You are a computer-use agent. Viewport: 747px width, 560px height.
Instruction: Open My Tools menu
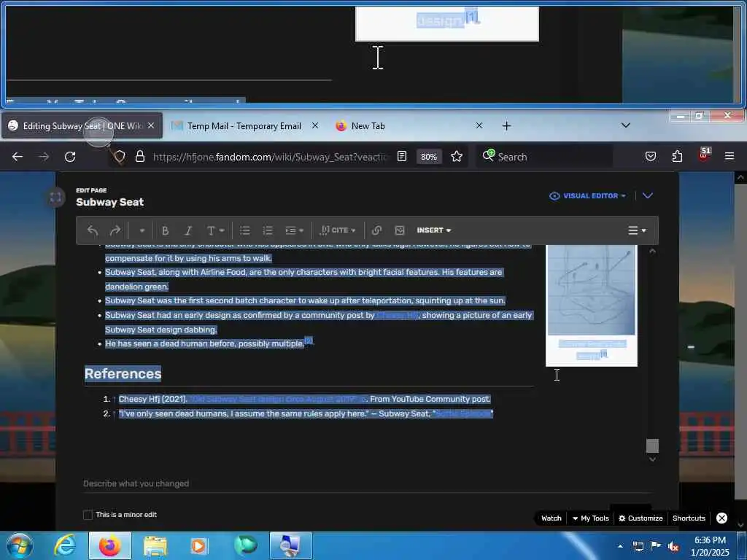591,518
